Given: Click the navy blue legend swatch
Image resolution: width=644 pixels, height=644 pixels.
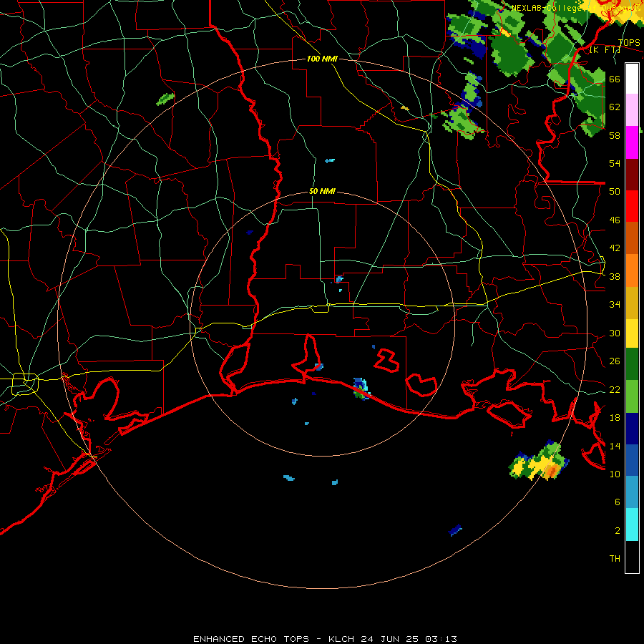Looking at the screenshot, I should (x=632, y=429).
